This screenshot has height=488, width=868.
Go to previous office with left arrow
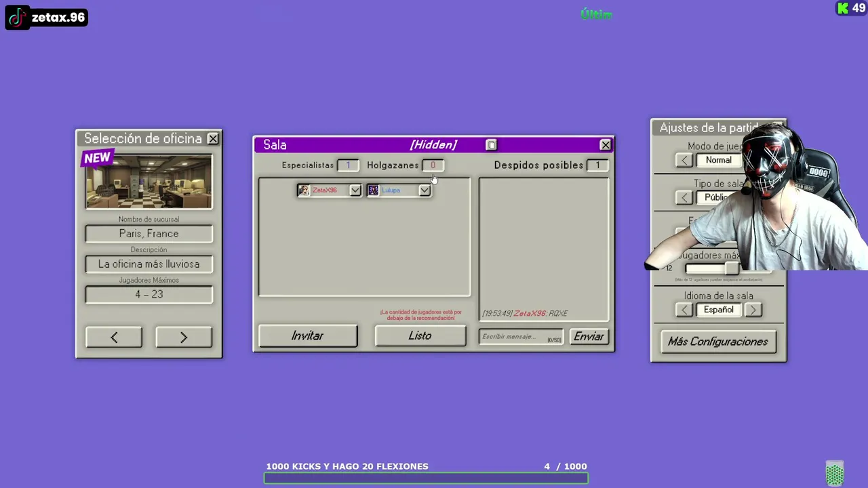click(114, 338)
